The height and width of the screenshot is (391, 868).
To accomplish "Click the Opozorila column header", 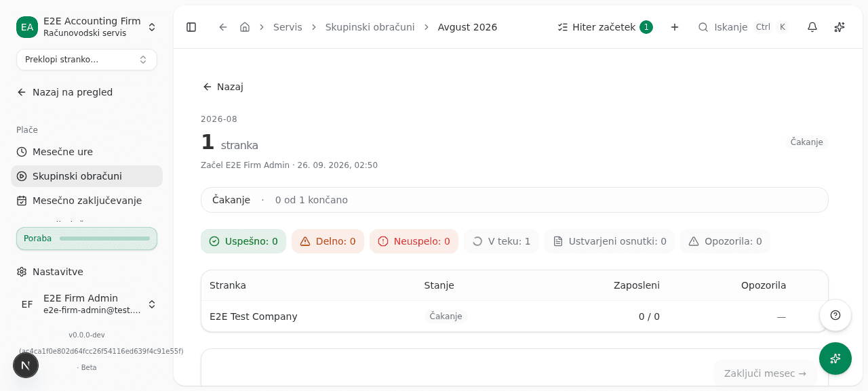I will pyautogui.click(x=764, y=285).
